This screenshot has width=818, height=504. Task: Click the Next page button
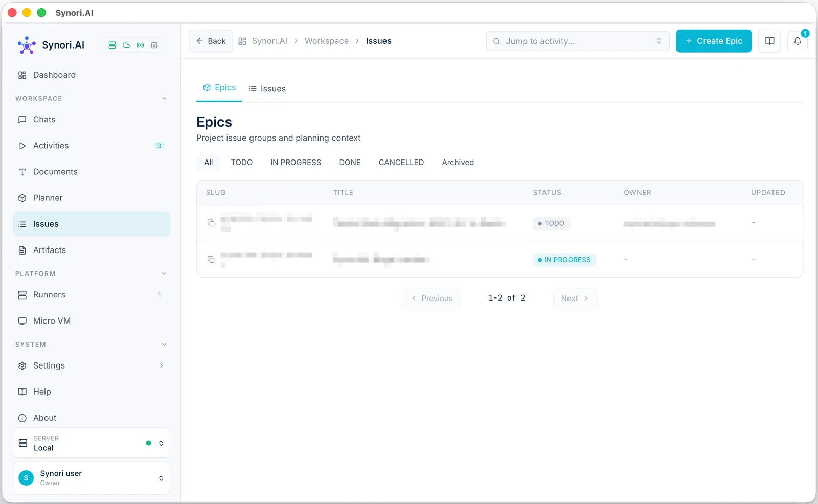(x=575, y=299)
